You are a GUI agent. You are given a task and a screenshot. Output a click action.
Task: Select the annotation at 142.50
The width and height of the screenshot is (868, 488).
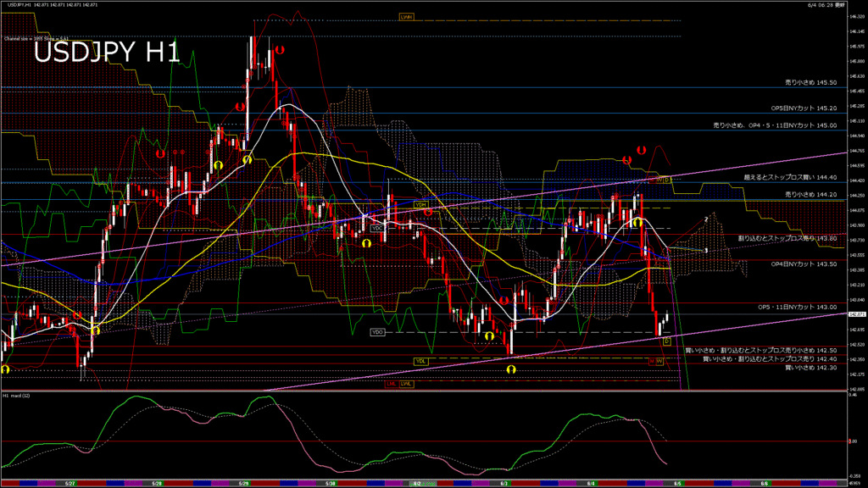[761, 350]
